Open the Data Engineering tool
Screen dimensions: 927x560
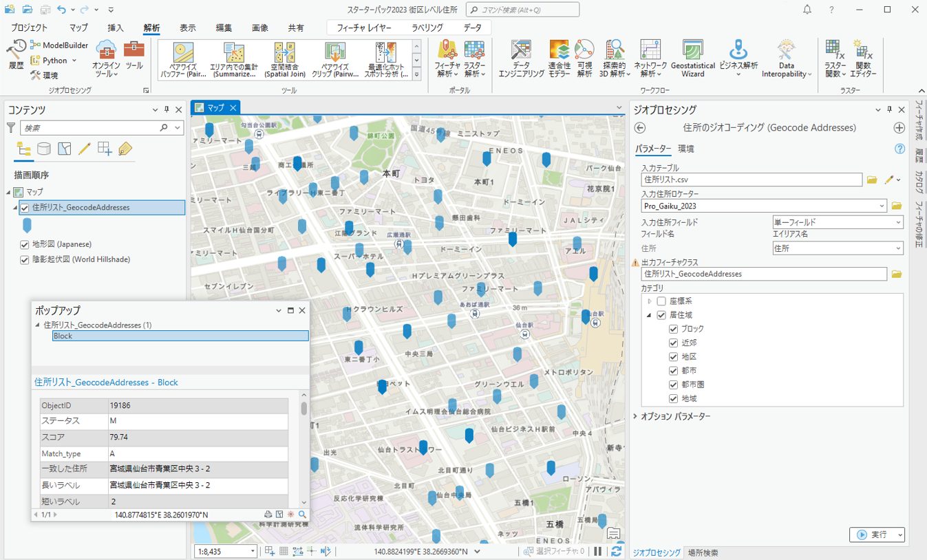coord(521,58)
